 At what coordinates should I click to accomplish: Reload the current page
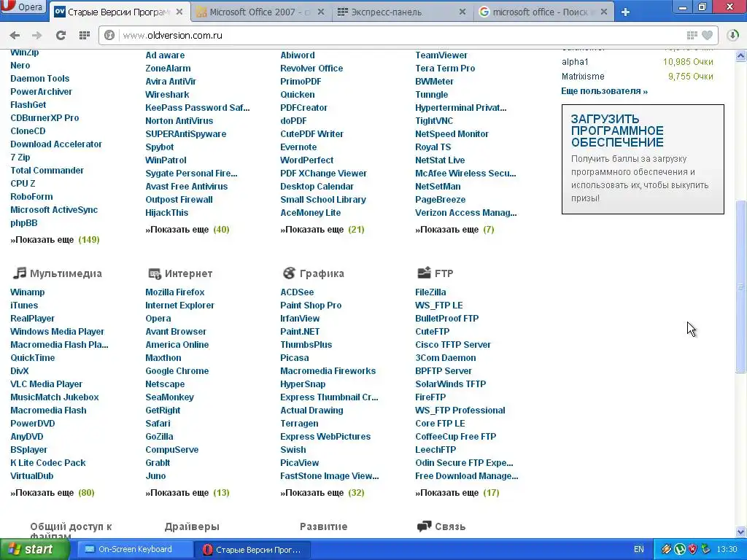pyautogui.click(x=61, y=35)
